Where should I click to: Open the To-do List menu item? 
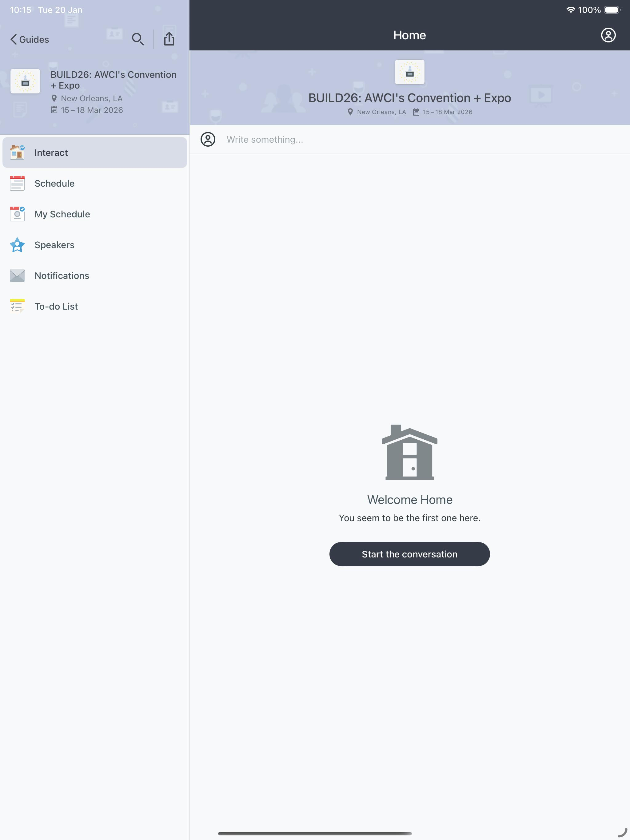tap(95, 307)
